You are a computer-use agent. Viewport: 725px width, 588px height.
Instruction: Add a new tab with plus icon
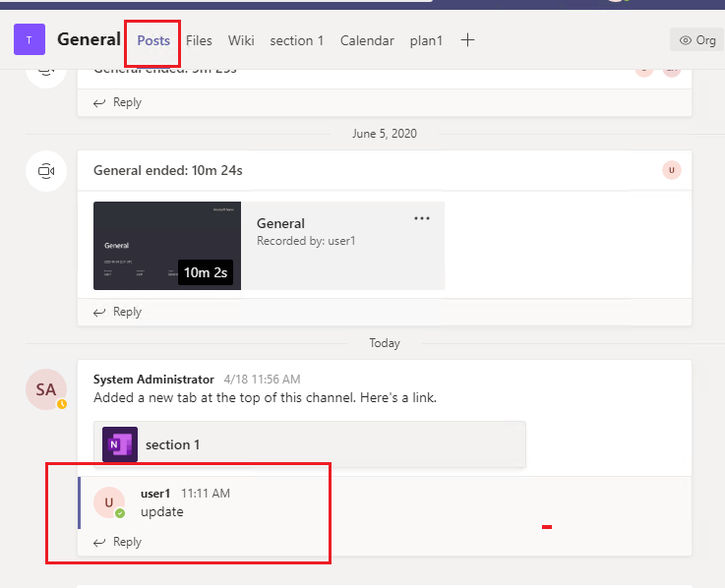(x=467, y=39)
